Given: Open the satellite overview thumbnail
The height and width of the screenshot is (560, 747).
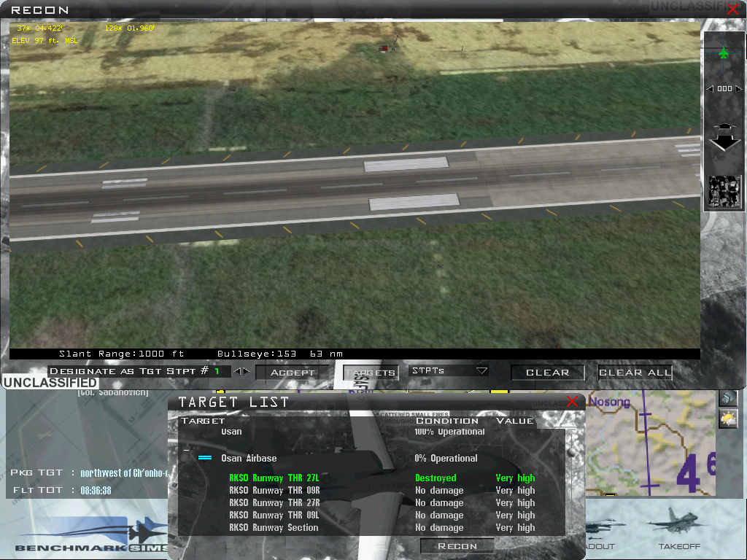Looking at the screenshot, I should click(x=724, y=192).
